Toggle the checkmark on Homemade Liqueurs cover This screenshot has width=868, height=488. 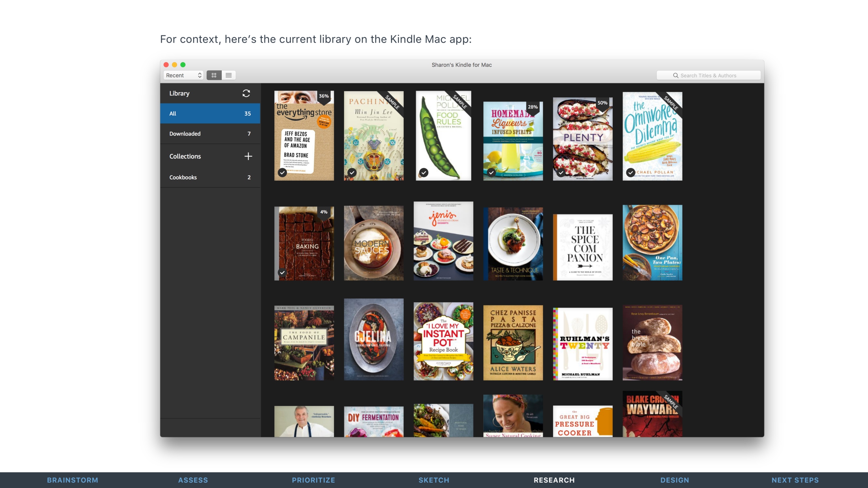(491, 173)
